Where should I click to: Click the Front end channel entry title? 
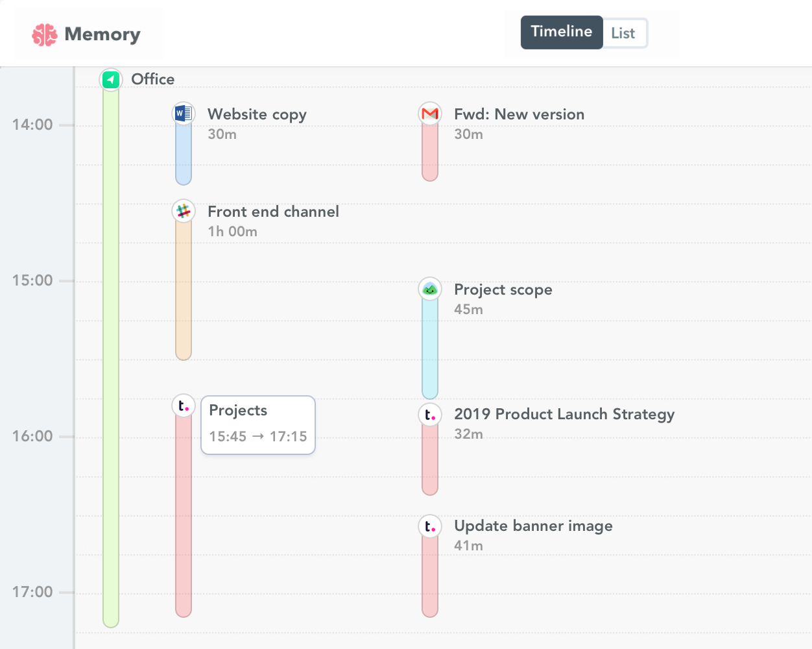point(273,212)
